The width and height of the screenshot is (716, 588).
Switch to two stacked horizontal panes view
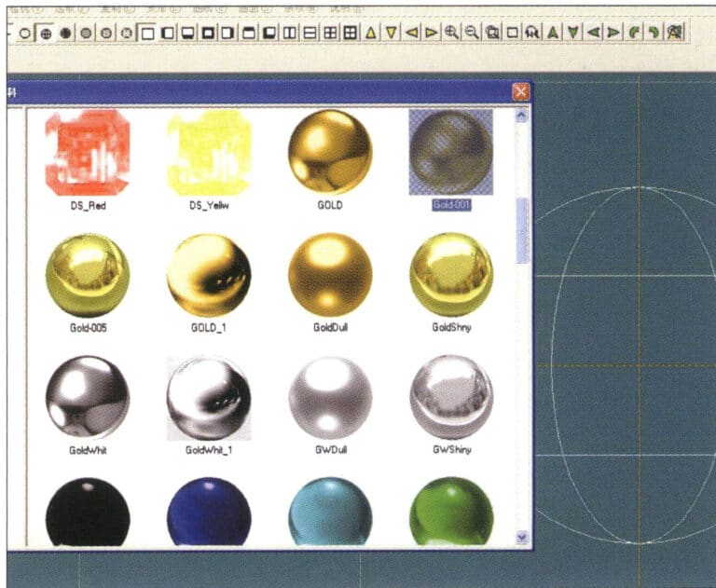310,33
